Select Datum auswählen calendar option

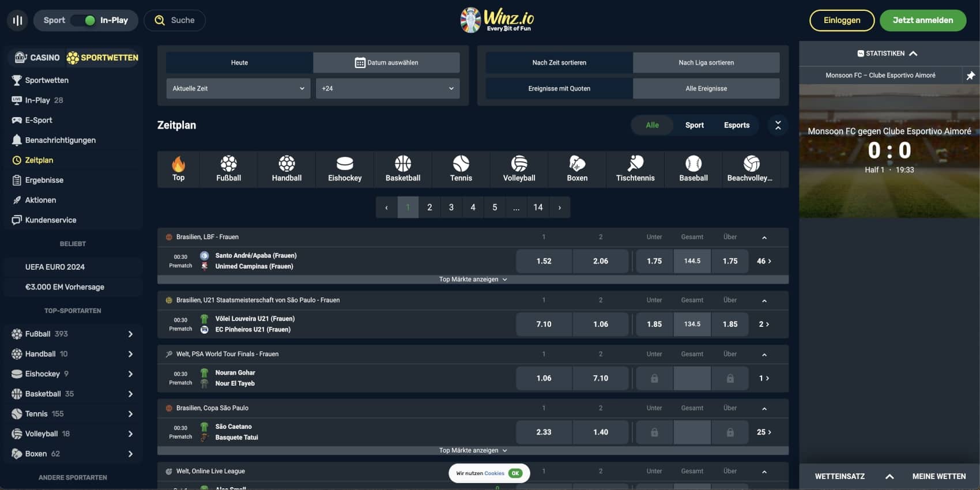tap(386, 62)
